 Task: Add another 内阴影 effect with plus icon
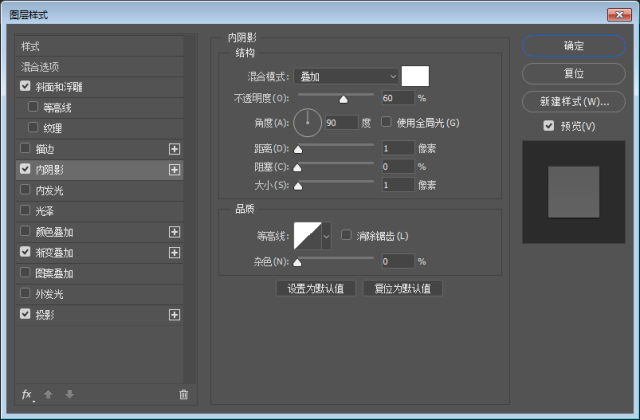point(174,170)
